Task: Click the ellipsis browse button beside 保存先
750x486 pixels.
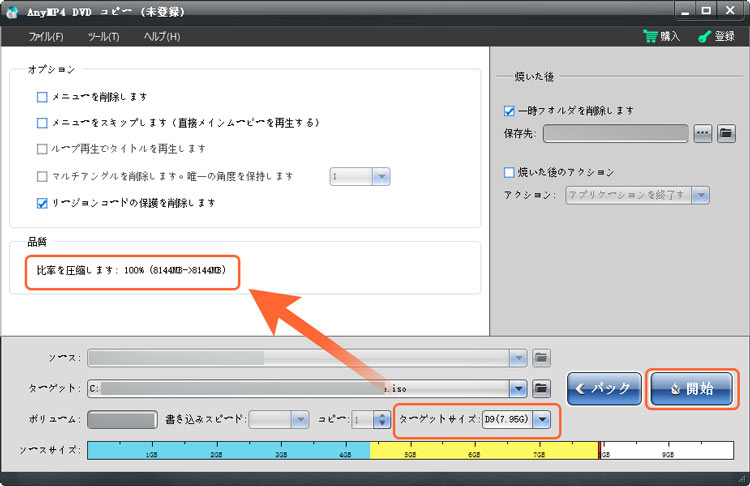Action: point(703,133)
